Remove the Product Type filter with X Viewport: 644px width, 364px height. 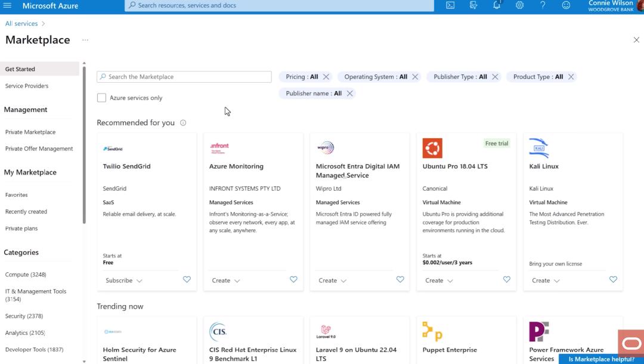571,77
